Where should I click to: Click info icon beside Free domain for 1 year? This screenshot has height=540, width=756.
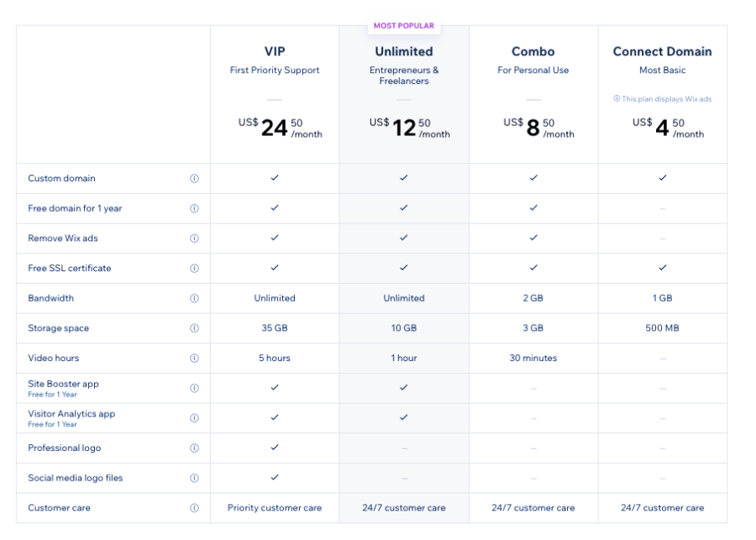pos(194,208)
